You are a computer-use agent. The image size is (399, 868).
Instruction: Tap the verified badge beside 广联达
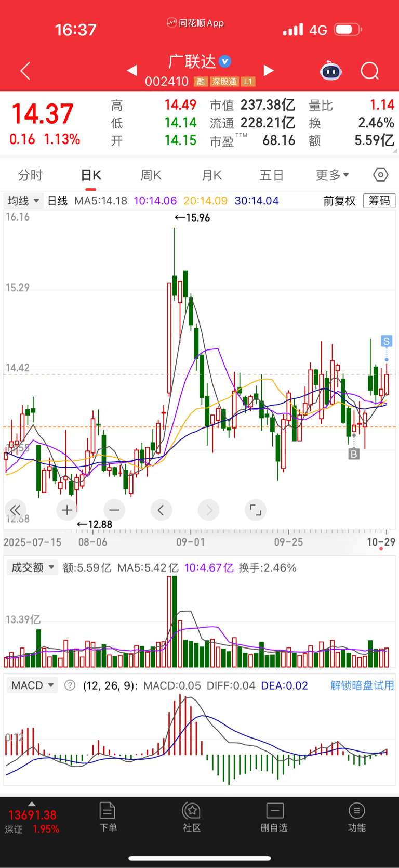(x=225, y=61)
